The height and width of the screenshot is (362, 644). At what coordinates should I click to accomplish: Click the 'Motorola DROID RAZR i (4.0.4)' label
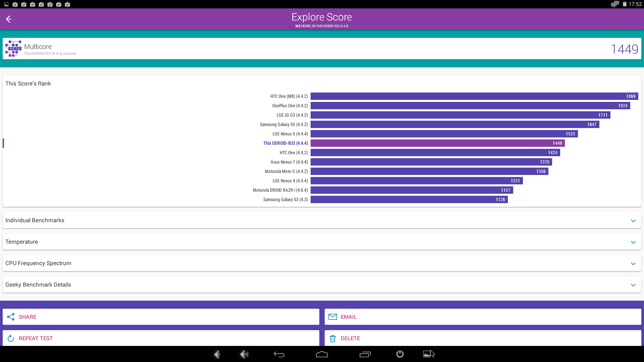(x=280, y=190)
